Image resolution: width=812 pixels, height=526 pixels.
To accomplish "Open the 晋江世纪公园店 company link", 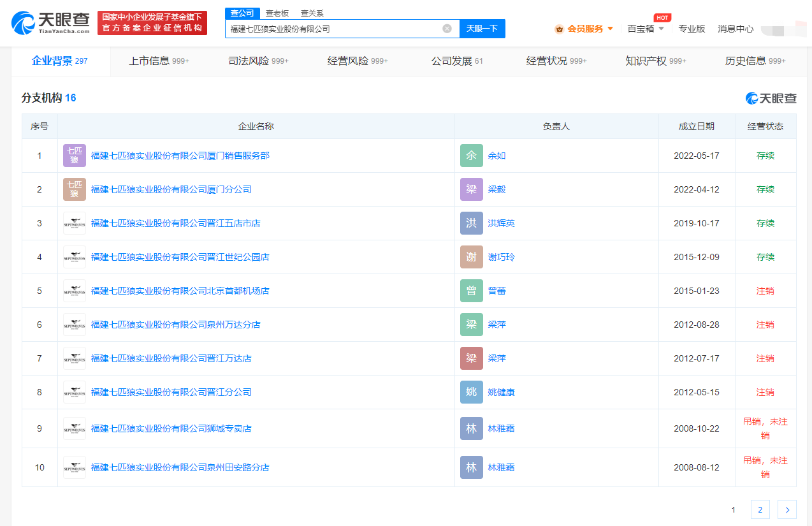I will tap(180, 257).
